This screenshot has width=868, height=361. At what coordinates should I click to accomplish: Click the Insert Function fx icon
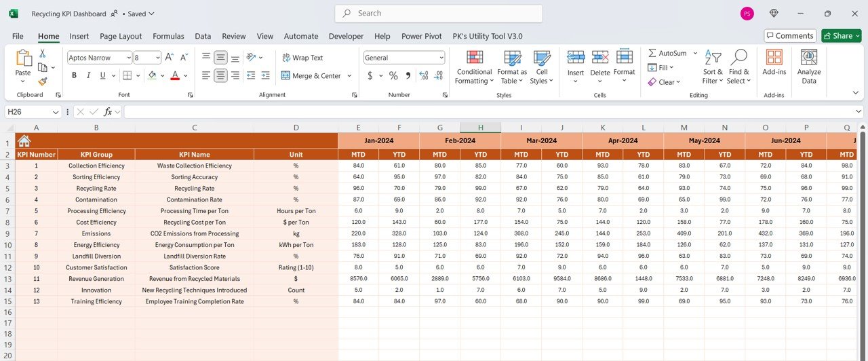[108, 112]
